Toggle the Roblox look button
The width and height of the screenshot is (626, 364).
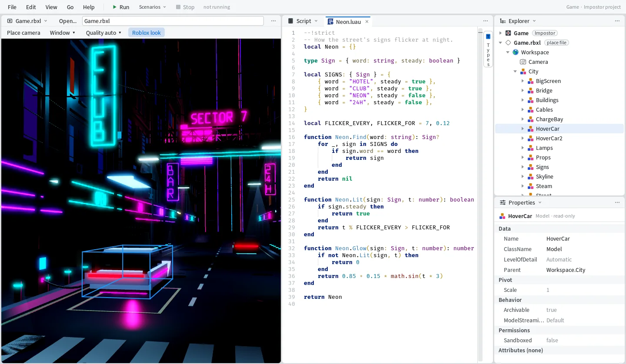(x=147, y=33)
